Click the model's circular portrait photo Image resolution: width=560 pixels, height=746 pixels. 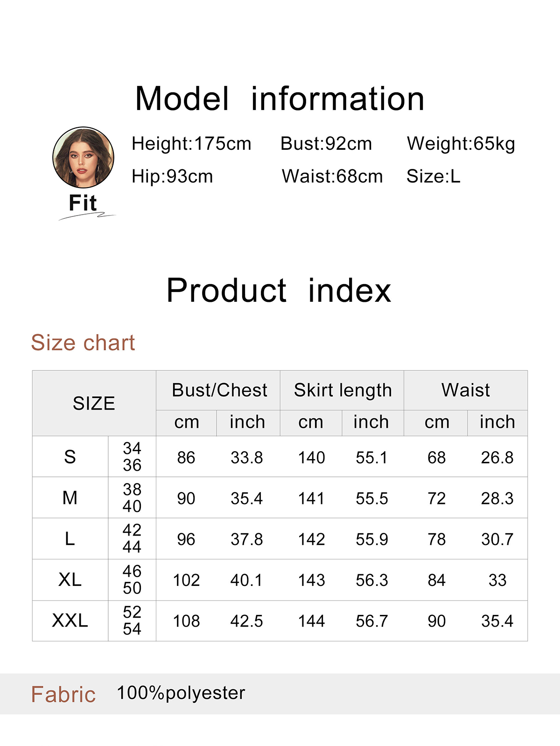coord(83,158)
